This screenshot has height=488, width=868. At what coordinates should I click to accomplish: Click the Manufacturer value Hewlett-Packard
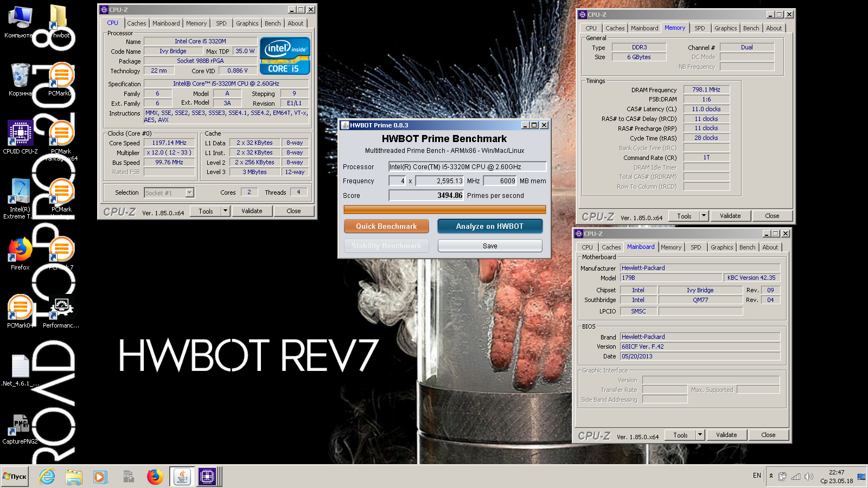click(x=700, y=268)
